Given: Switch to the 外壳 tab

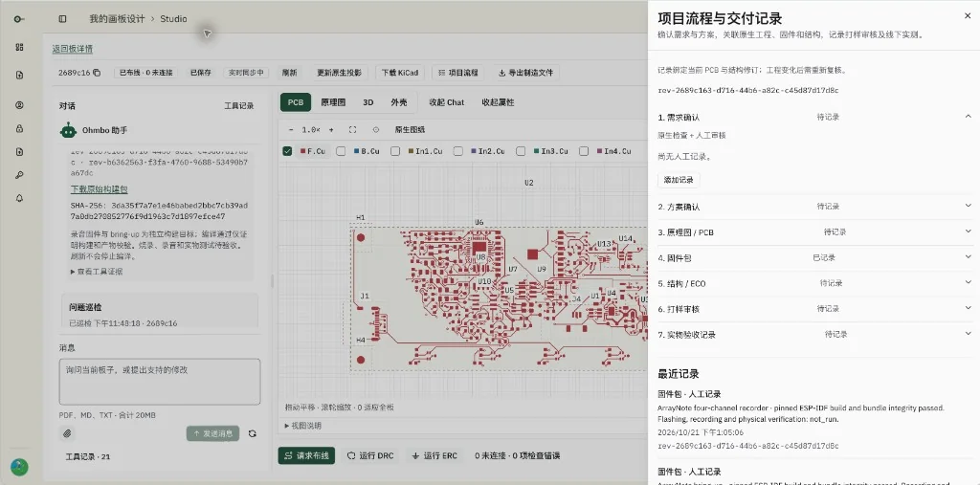Looking at the screenshot, I should 399,102.
